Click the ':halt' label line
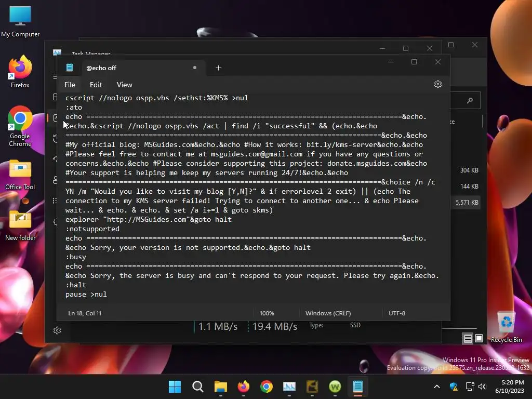The height and width of the screenshot is (399, 532). tap(76, 285)
